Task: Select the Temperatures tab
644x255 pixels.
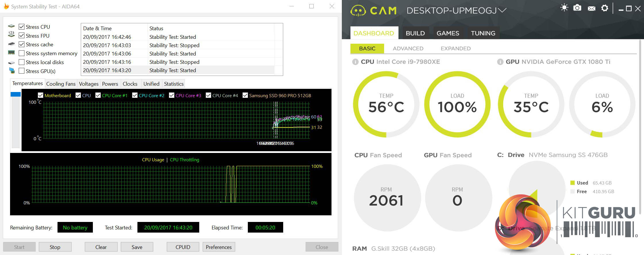Action: [28, 83]
